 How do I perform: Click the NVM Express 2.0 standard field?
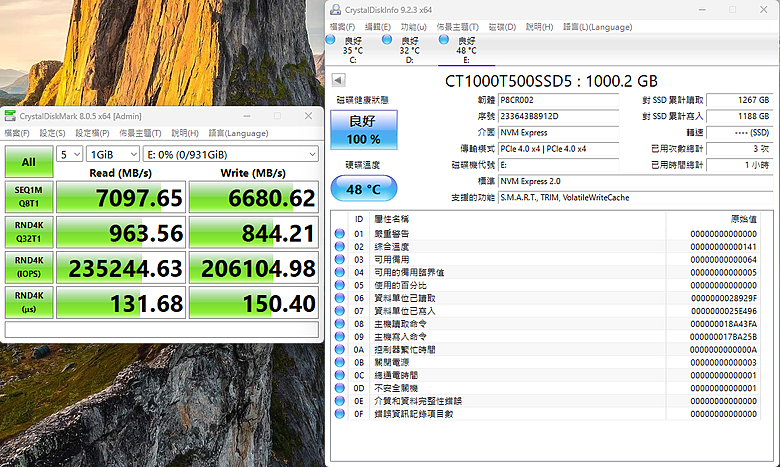pyautogui.click(x=635, y=181)
